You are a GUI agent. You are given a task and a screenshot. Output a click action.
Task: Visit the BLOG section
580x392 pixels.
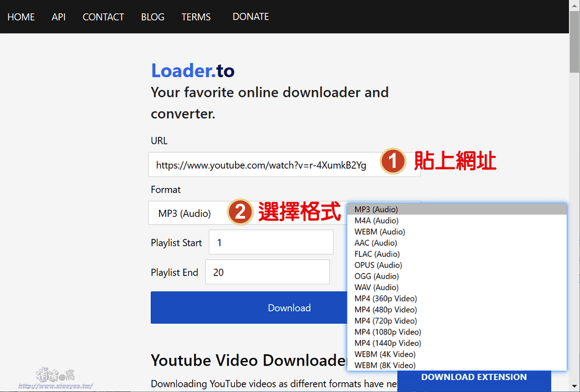click(152, 17)
